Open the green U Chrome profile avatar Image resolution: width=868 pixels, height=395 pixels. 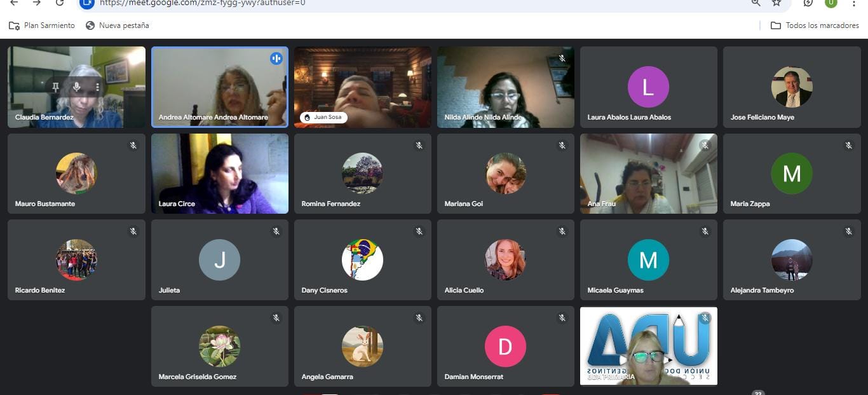pos(831,3)
